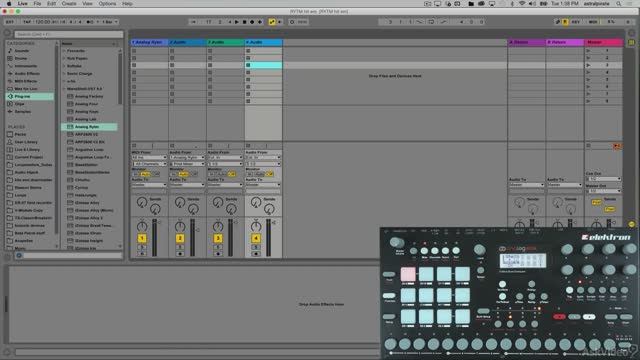Open the Spotlight search icon in menu bar
The height and width of the screenshot is (360, 640).
[x=619, y=4]
